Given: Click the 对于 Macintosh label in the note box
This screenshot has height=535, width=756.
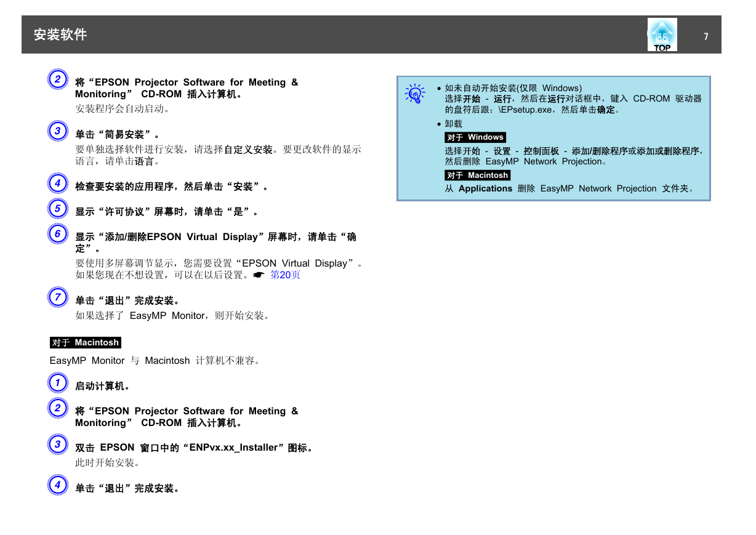Looking at the screenshot, I should tap(478, 175).
